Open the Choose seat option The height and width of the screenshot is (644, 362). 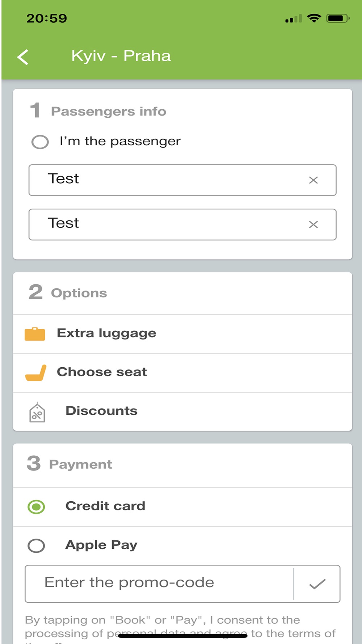102,372
